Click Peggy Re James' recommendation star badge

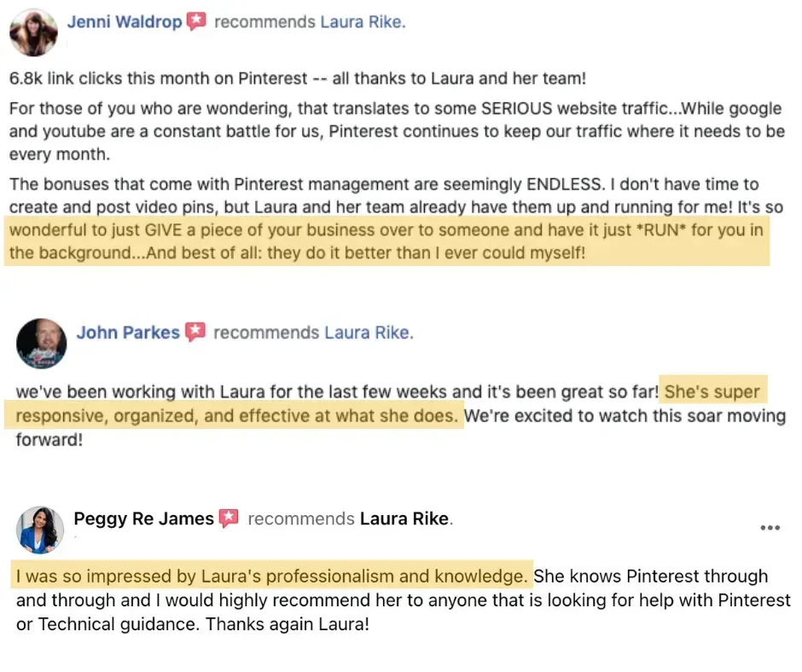(229, 518)
